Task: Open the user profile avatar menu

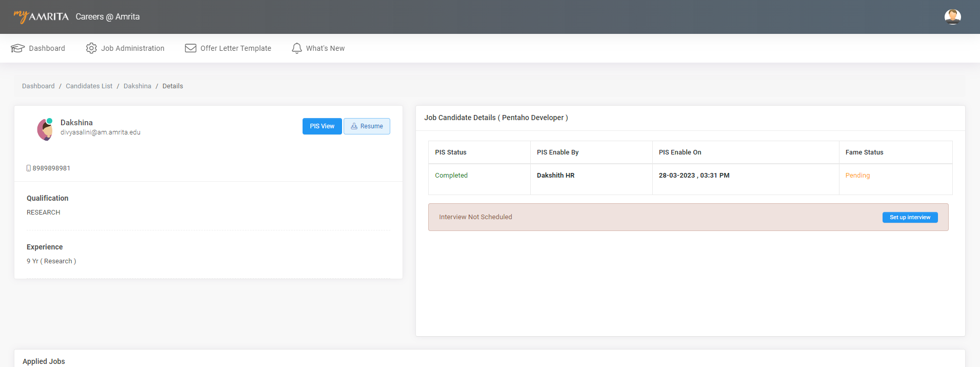Action: pos(952,17)
